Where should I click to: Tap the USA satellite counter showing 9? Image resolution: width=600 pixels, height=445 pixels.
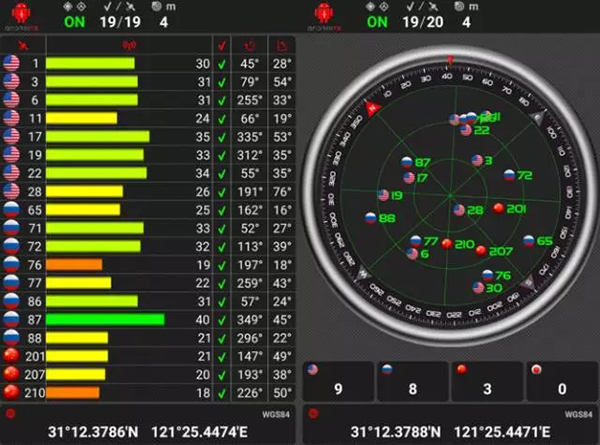(338, 382)
